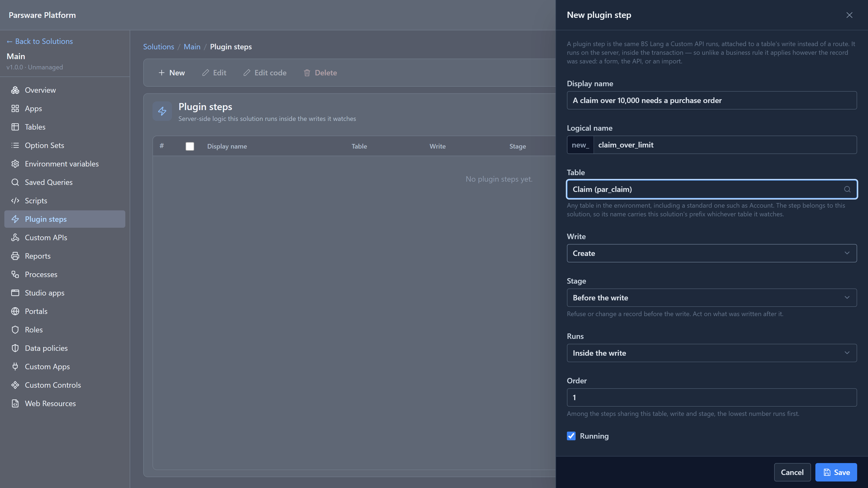Screen dimensions: 868x488
Task: Close the New plugin step panel
Action: 849,15
